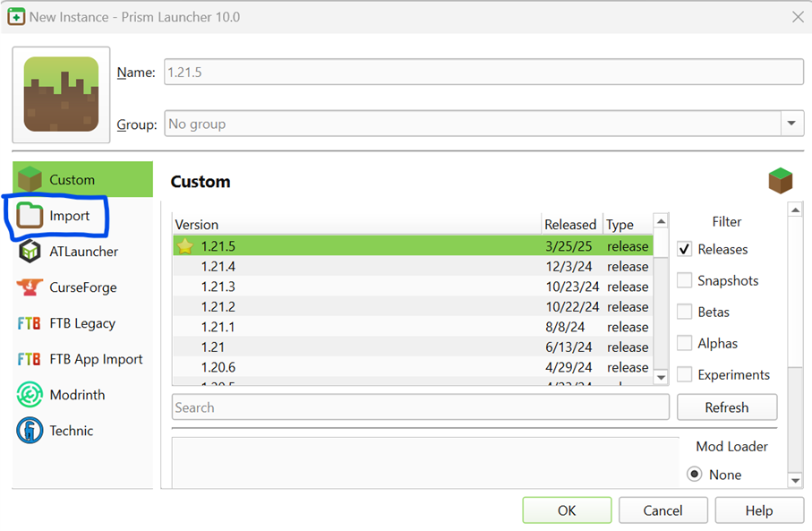812x531 pixels.
Task: Click the instance icon thumbnail preview
Action: 60,94
